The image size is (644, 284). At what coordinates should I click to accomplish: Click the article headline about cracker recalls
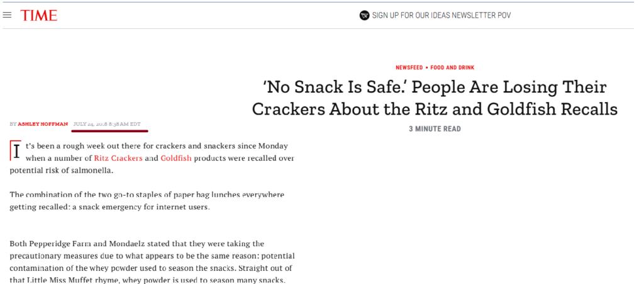pos(435,98)
